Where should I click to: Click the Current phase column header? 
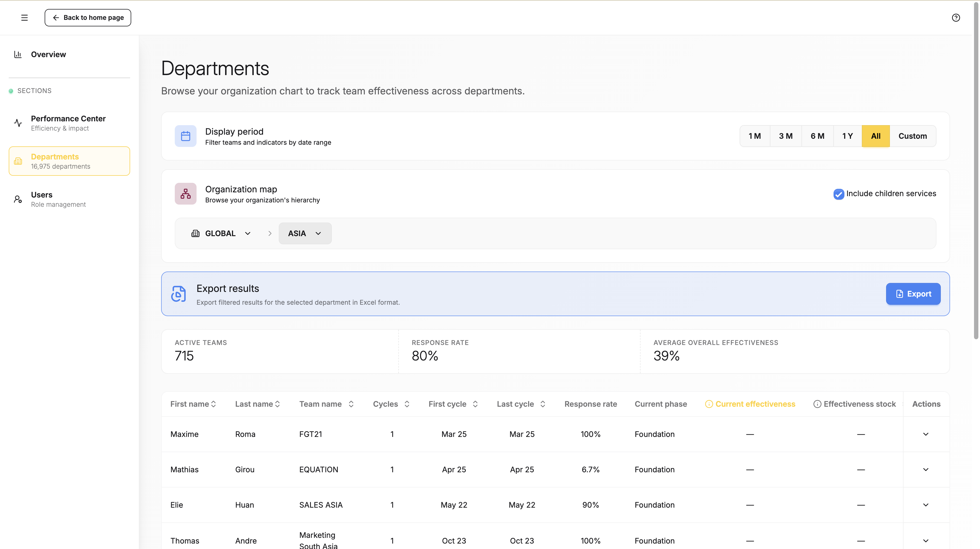point(660,404)
